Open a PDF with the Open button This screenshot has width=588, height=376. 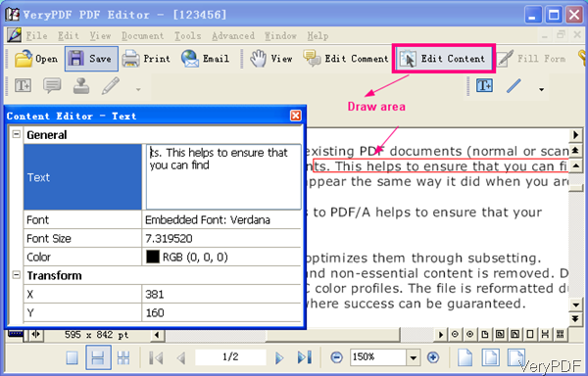coord(36,59)
